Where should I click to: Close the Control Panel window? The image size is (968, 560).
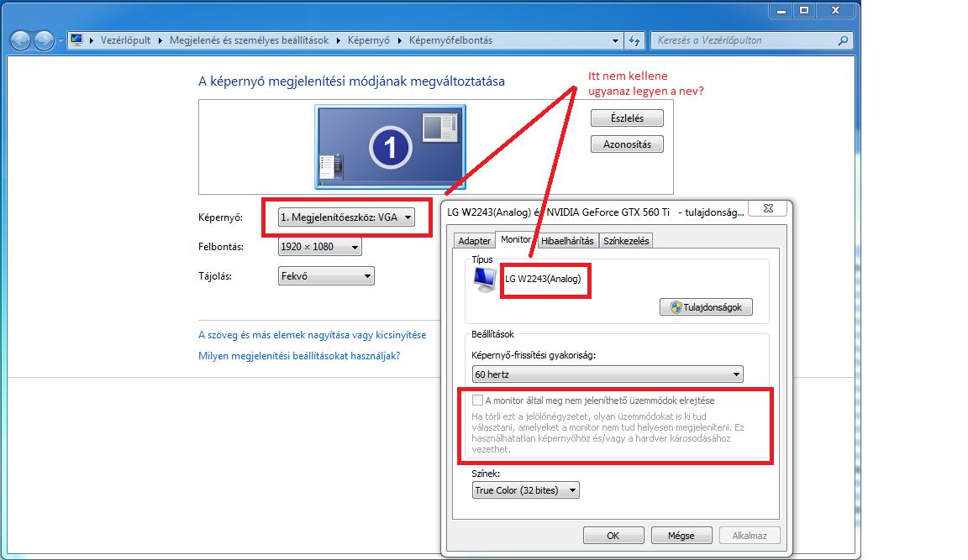[836, 10]
